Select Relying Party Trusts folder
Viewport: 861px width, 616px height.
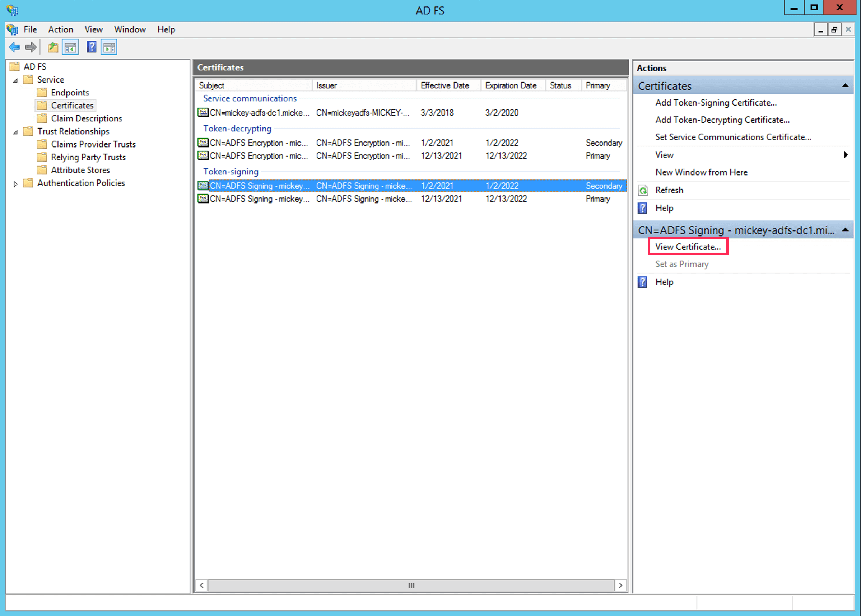(88, 158)
